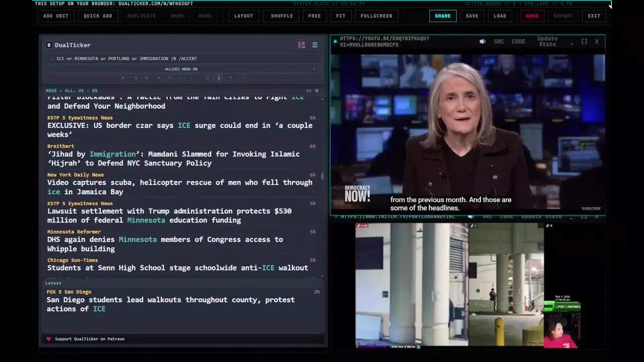Image resolution: width=644 pixels, height=362 pixels.
Task: Click the REDO button
Action: [205, 16]
